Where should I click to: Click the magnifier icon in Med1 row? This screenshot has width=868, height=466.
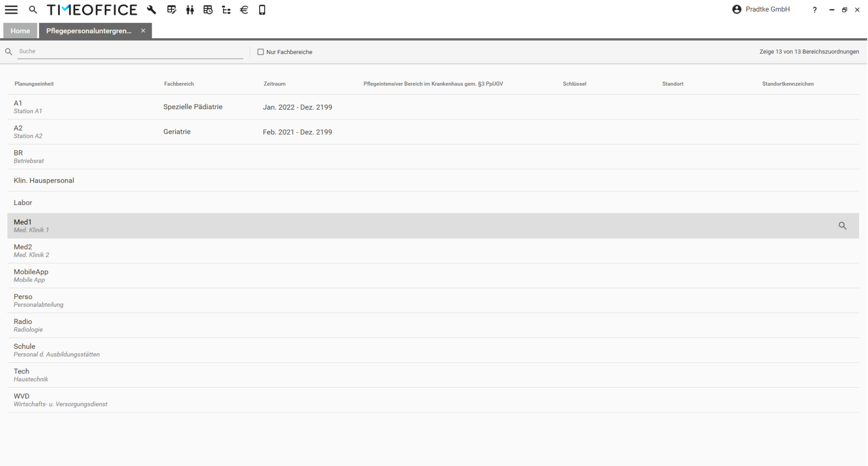[x=842, y=226]
